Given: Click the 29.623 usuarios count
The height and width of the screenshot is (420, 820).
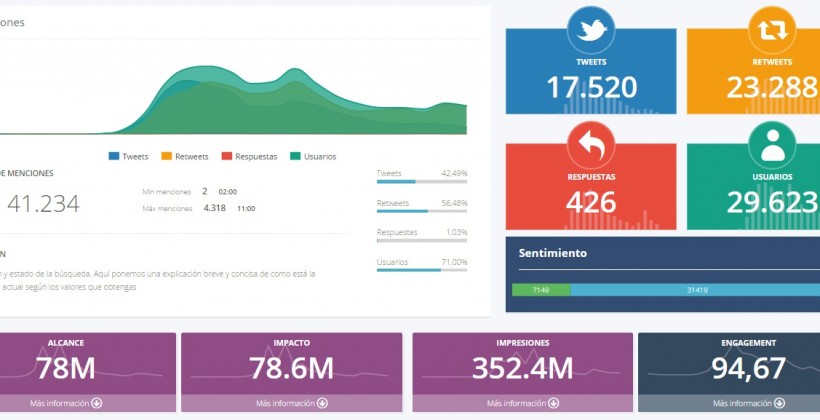Looking at the screenshot, I should (x=772, y=202).
